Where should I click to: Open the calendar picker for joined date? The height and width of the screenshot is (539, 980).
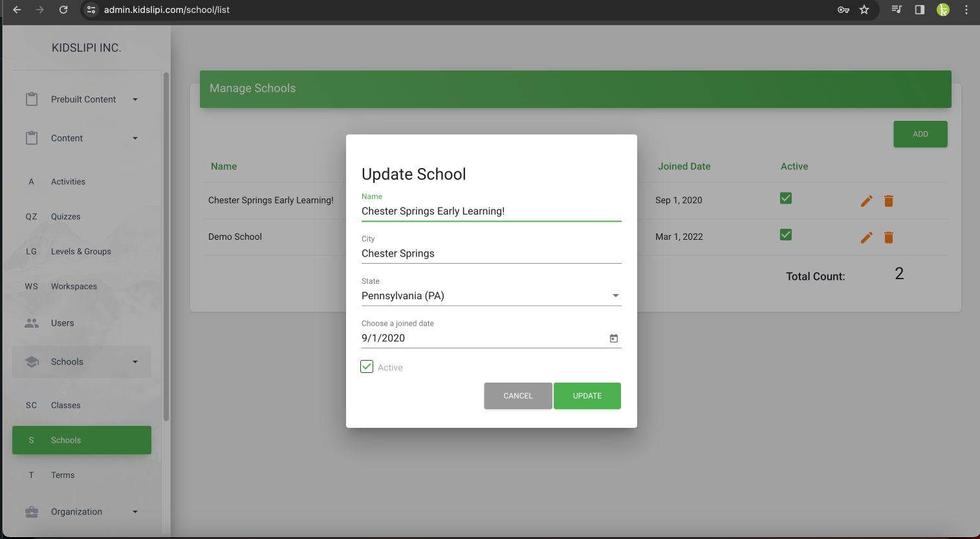click(613, 339)
